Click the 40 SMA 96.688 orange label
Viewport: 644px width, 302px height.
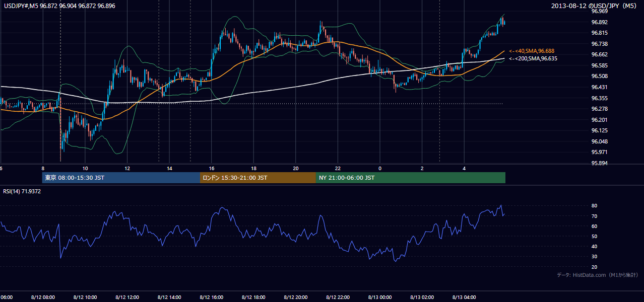click(x=532, y=51)
